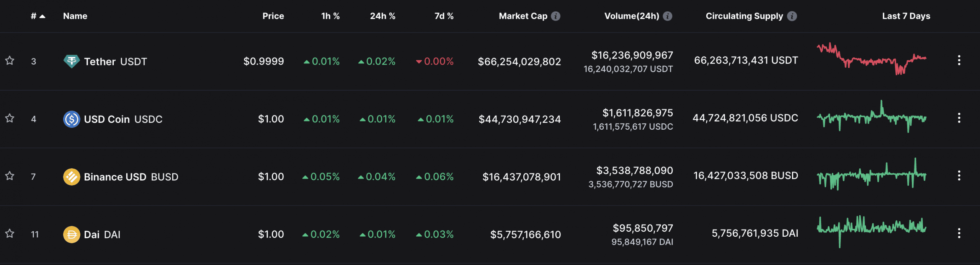Click the Binance USD logo icon
Image resolution: width=980 pixels, height=265 pixels.
(x=72, y=177)
